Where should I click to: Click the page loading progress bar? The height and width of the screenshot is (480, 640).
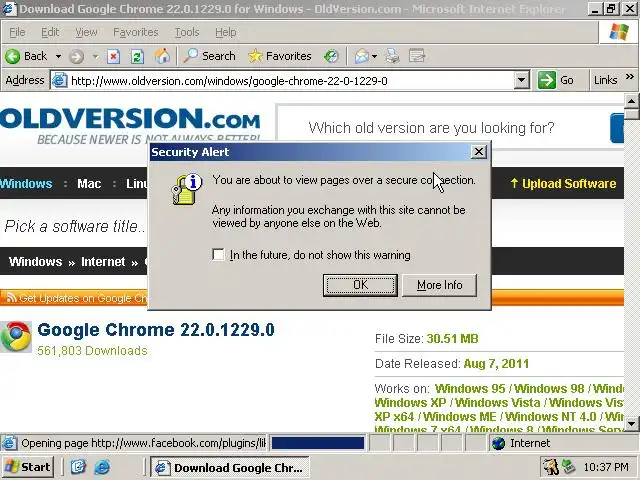click(x=318, y=443)
